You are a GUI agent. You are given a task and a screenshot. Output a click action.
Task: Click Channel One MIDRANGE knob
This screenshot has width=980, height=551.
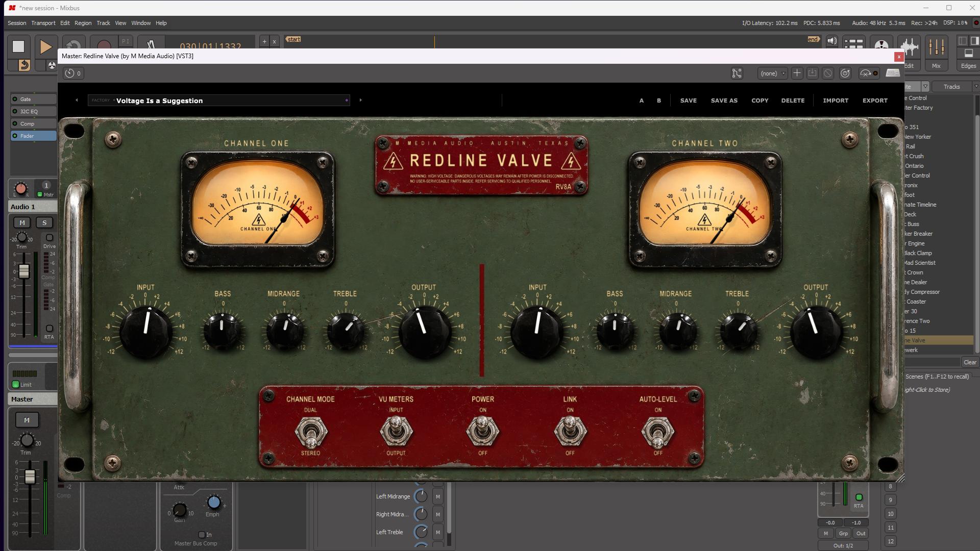[x=284, y=331]
